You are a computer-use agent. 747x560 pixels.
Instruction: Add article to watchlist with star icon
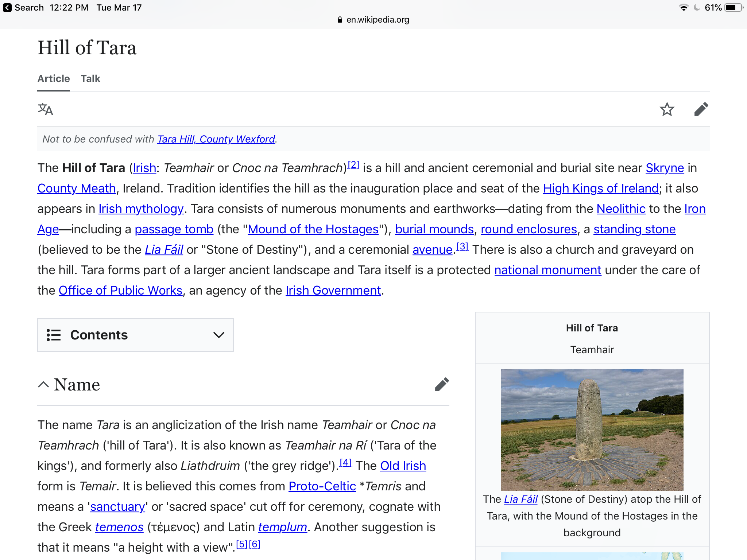(x=667, y=109)
